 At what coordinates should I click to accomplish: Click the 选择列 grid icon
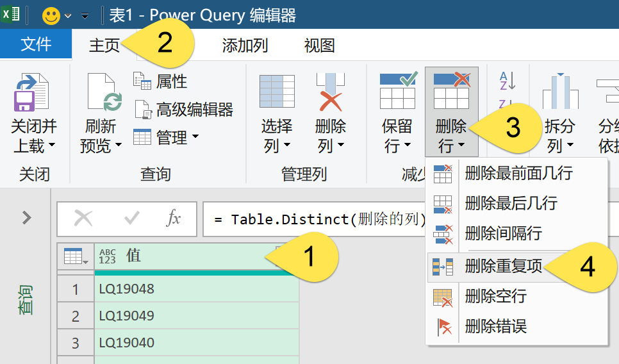coord(277,91)
